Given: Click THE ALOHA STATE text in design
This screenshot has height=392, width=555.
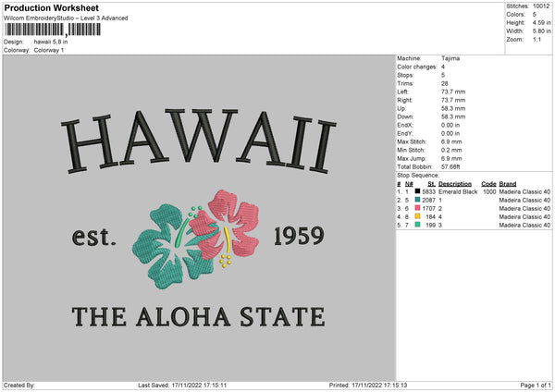Looking at the screenshot, I should 199,317.
